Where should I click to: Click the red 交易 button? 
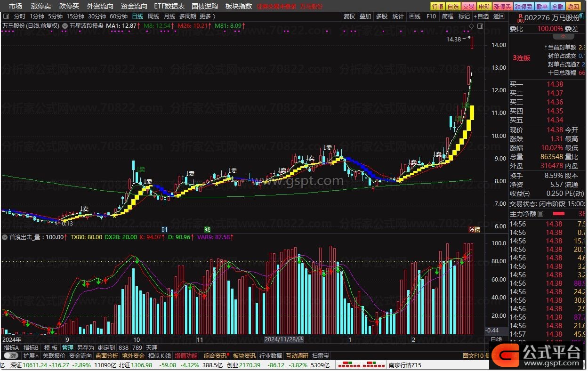click(x=468, y=6)
